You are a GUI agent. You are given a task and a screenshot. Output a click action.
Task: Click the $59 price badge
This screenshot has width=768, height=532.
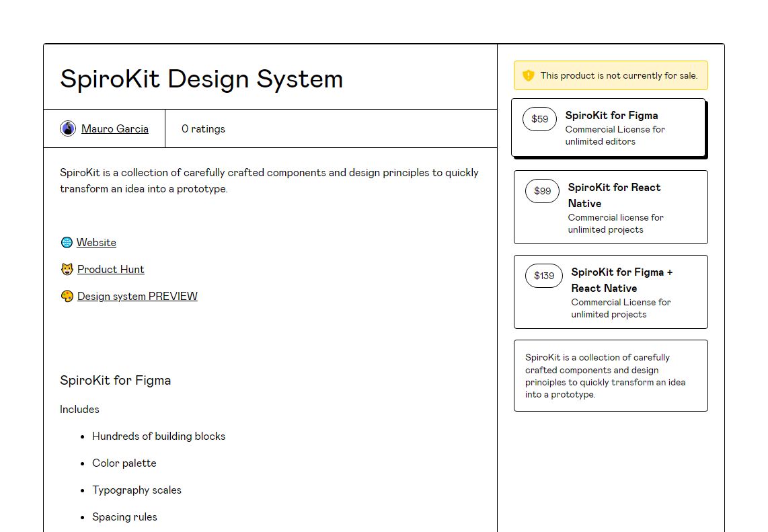pos(539,119)
